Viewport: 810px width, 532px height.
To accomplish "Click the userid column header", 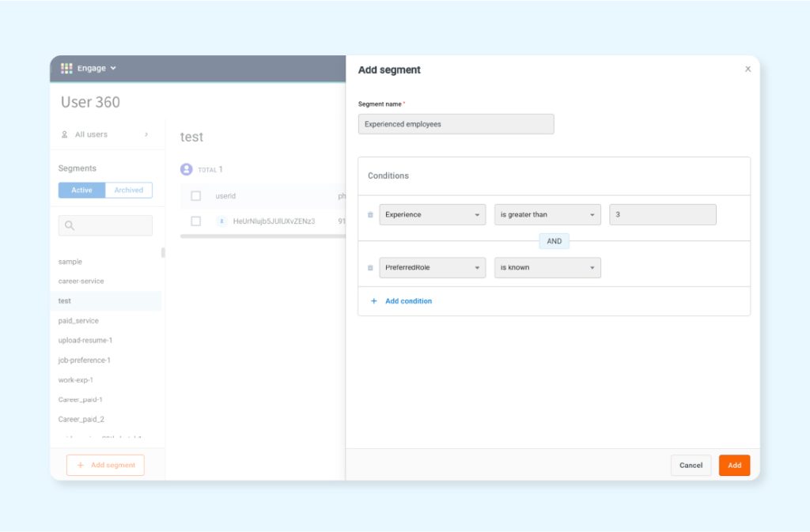I will [225, 196].
